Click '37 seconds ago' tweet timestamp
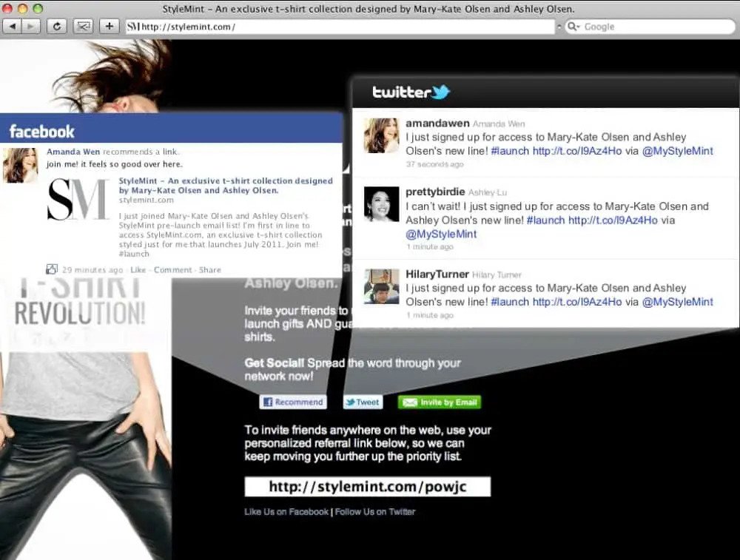Screen dimensions: 740x560 [x=434, y=164]
